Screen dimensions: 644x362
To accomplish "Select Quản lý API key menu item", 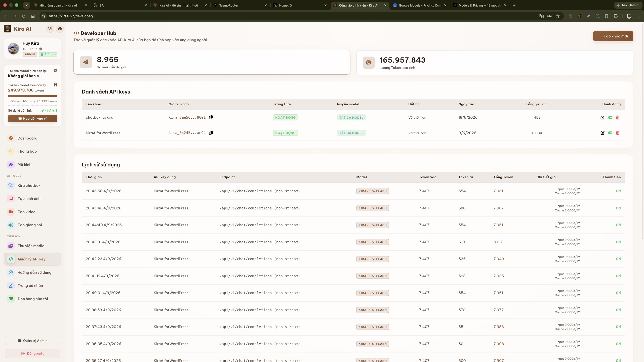I will 32,259.
